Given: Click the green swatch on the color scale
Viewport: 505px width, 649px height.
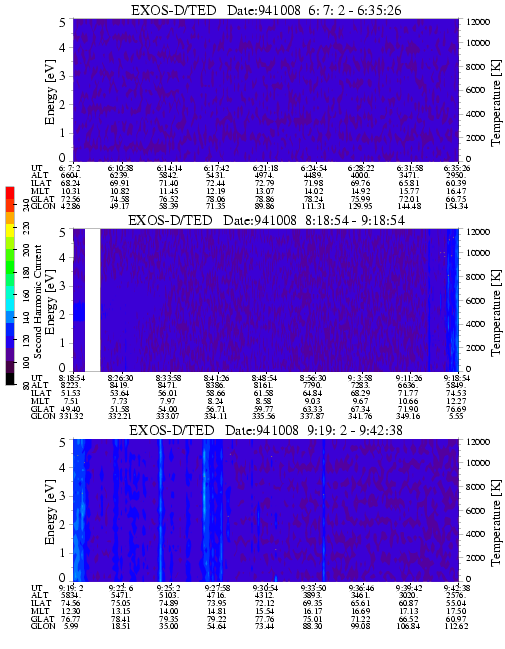Looking at the screenshot, I should point(10,267).
